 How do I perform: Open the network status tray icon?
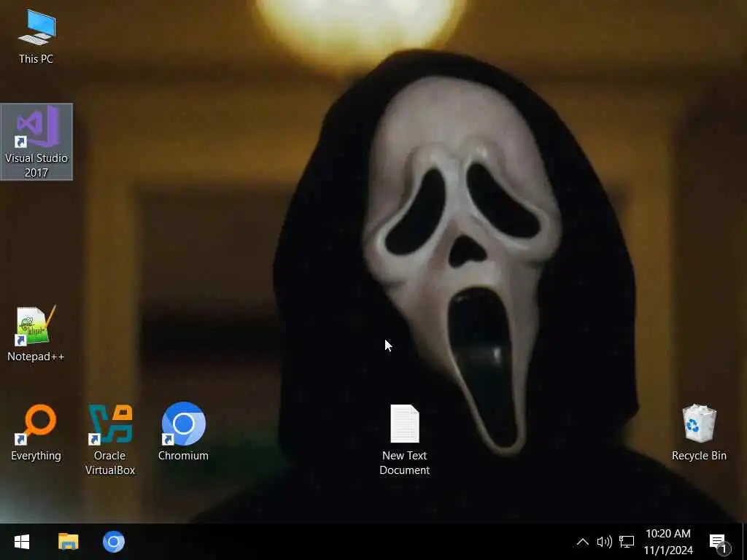pyautogui.click(x=627, y=542)
